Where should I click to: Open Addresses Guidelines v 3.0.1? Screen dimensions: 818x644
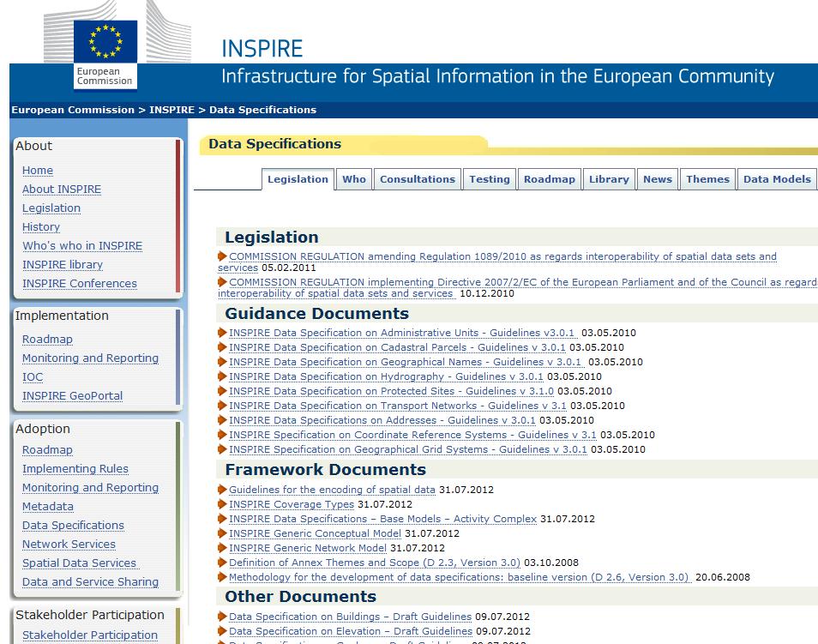tap(382, 421)
